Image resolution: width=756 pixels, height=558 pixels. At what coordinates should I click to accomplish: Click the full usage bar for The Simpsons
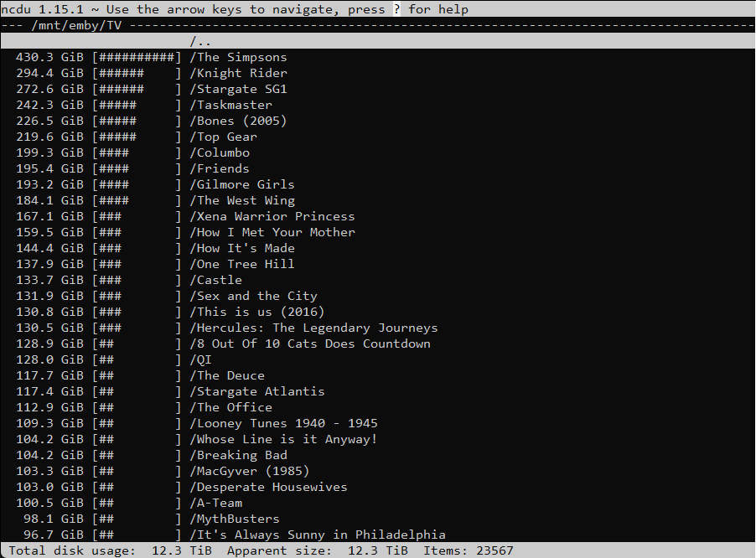point(137,57)
